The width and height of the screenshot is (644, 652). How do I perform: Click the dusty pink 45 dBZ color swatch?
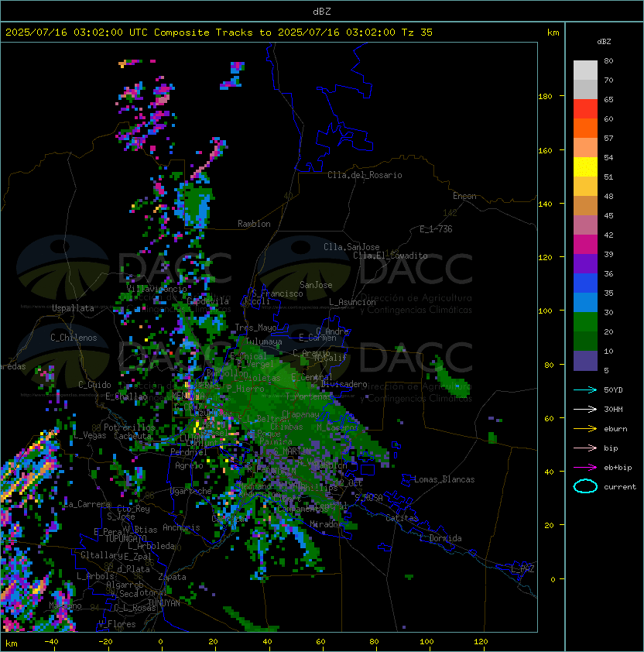tap(585, 225)
